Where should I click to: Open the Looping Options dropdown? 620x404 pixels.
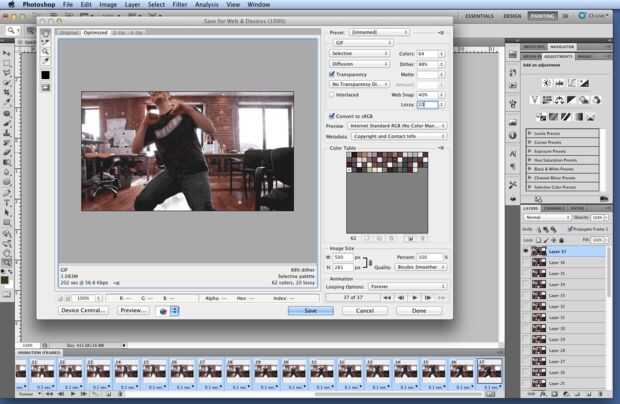[x=408, y=286]
